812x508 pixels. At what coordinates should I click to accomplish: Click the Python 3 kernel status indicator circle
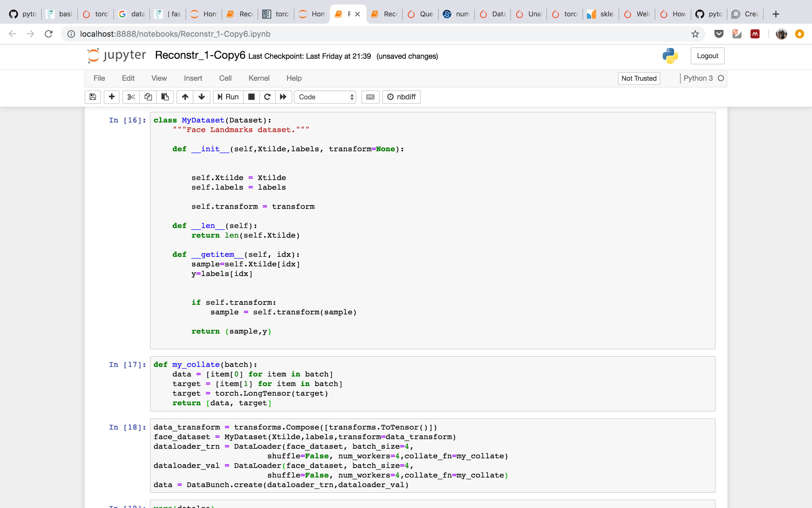(721, 78)
